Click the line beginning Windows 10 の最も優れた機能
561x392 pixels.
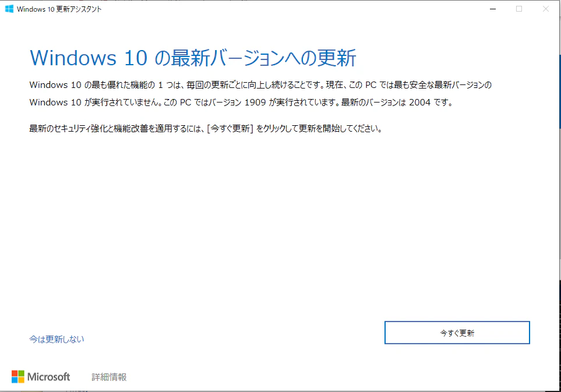(260, 85)
